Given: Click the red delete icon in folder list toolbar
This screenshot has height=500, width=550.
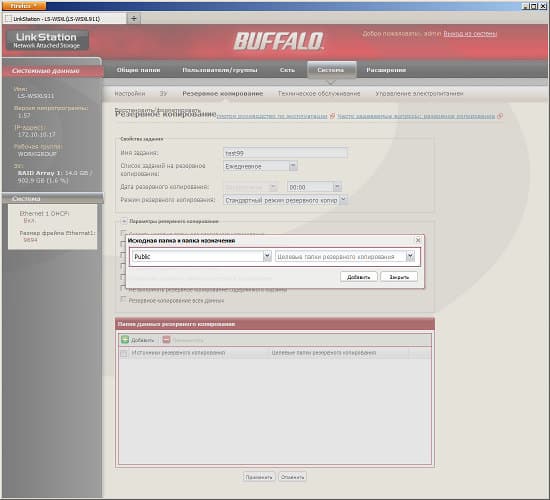Looking at the screenshot, I should (166, 340).
